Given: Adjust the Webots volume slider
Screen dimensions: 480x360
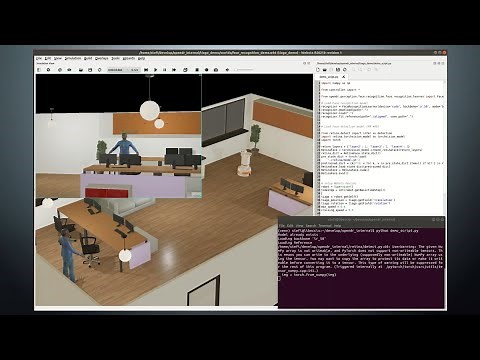Looking at the screenshot, I should coord(244,70).
